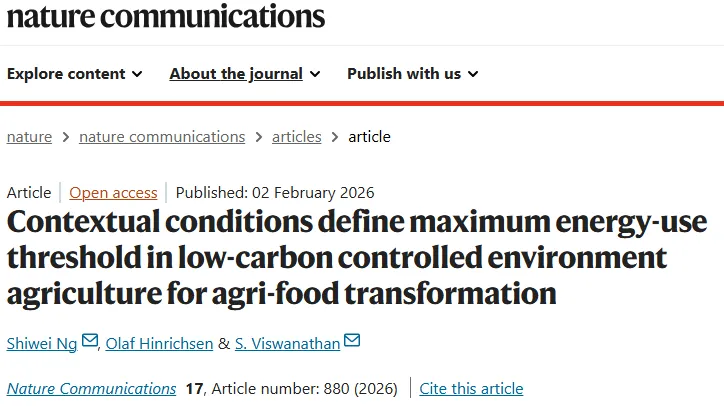Screen dimensions: 724x406
Task: Open the articles breadcrumb link
Action: tap(297, 137)
